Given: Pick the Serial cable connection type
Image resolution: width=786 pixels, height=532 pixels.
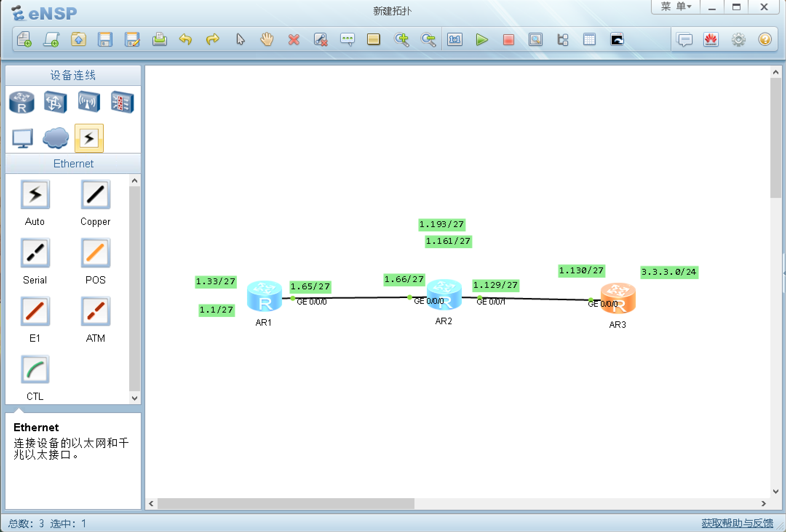Looking at the screenshot, I should tap(35, 253).
